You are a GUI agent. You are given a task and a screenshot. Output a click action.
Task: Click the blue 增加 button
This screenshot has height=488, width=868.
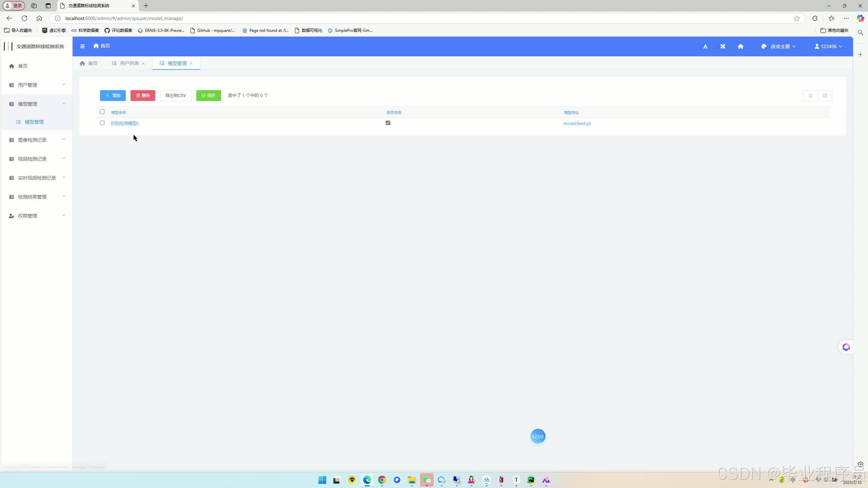[x=113, y=96]
